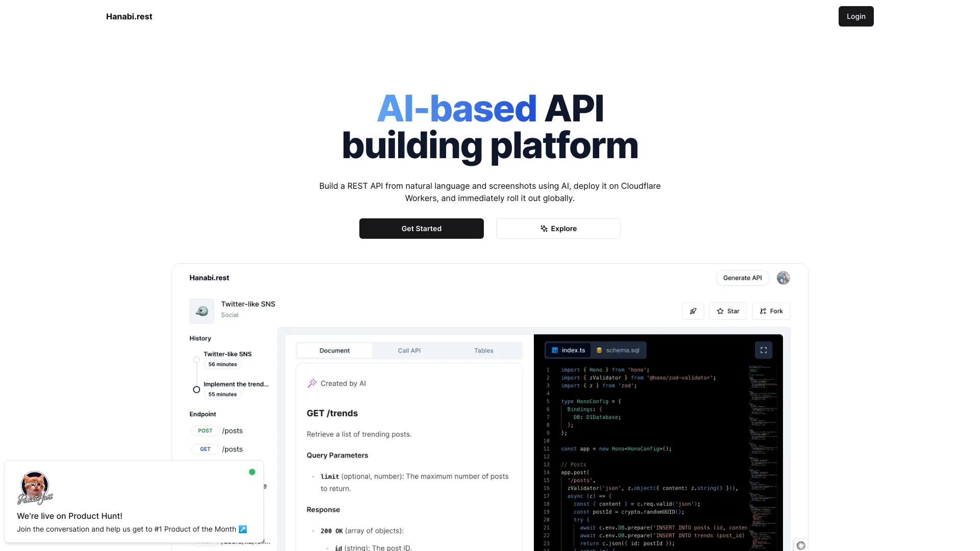The width and height of the screenshot is (980, 551).
Task: Open the Login page
Action: 855,16
